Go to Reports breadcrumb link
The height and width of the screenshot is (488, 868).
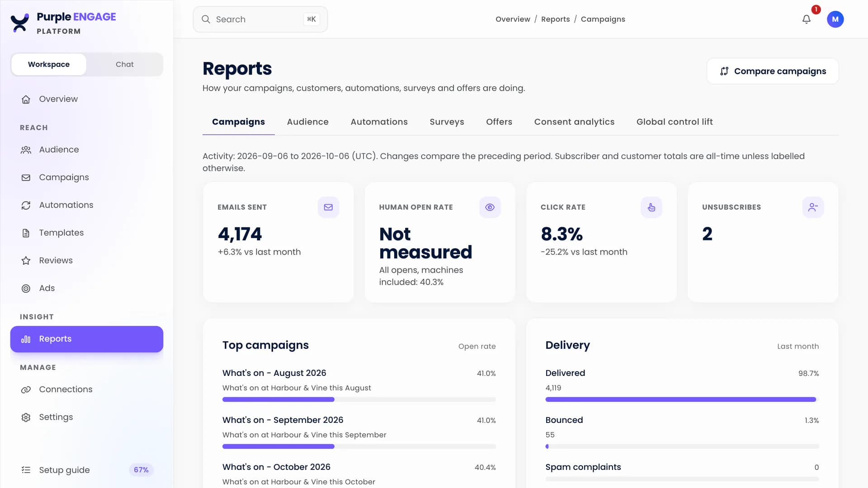point(555,19)
